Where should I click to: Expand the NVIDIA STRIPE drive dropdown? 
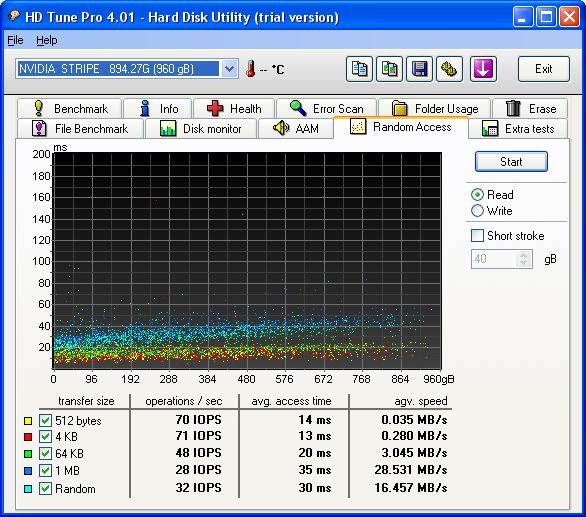(229, 69)
